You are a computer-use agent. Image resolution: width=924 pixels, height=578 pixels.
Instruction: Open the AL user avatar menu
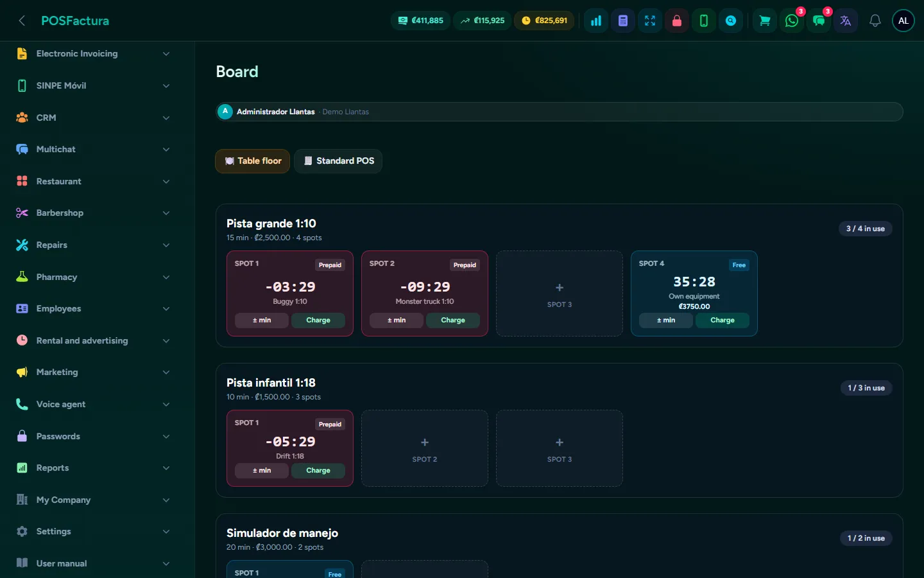pyautogui.click(x=903, y=21)
